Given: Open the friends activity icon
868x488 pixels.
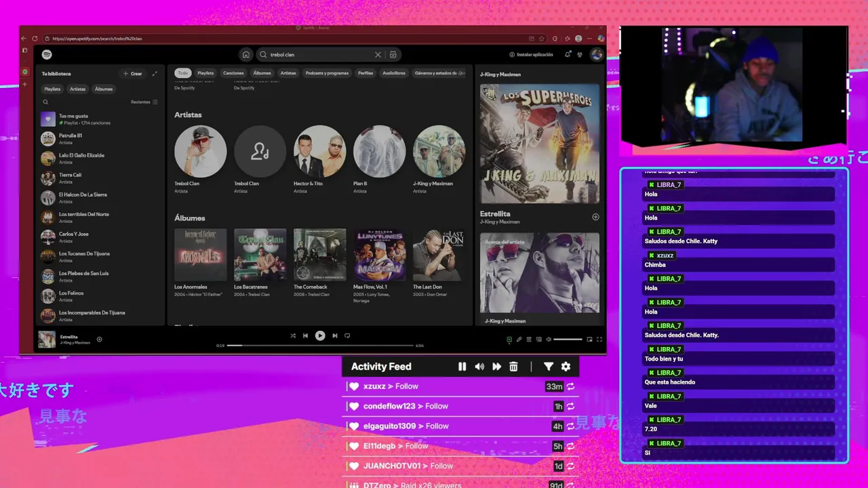Looking at the screenshot, I should tap(580, 54).
